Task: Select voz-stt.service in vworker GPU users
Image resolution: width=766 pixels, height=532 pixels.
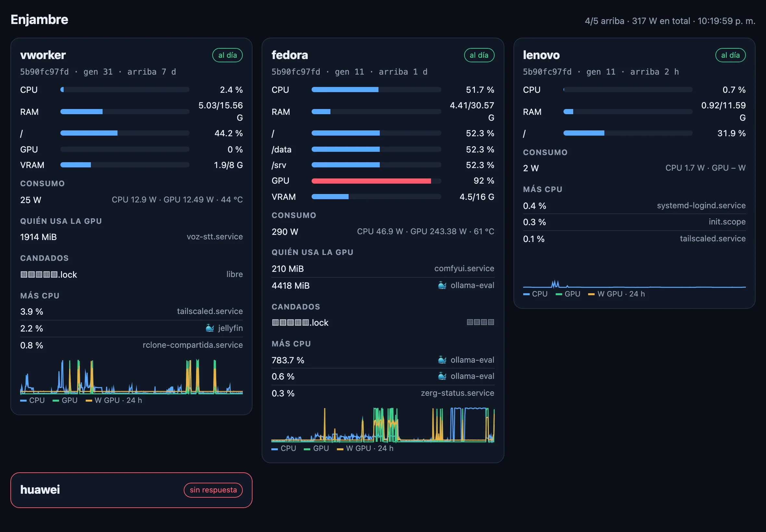Action: tap(215, 237)
